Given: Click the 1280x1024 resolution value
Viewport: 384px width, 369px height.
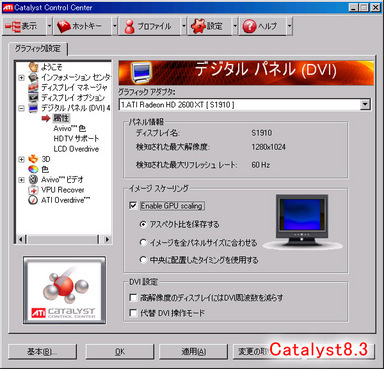Looking at the screenshot, I should [269, 147].
